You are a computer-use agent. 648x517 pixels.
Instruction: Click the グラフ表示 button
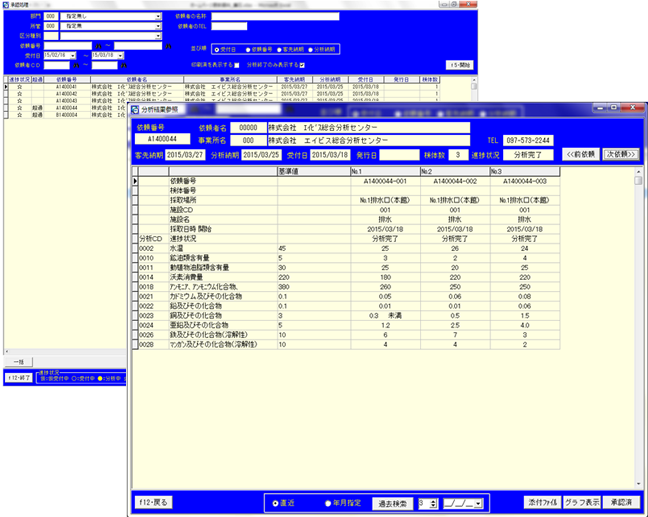click(582, 503)
